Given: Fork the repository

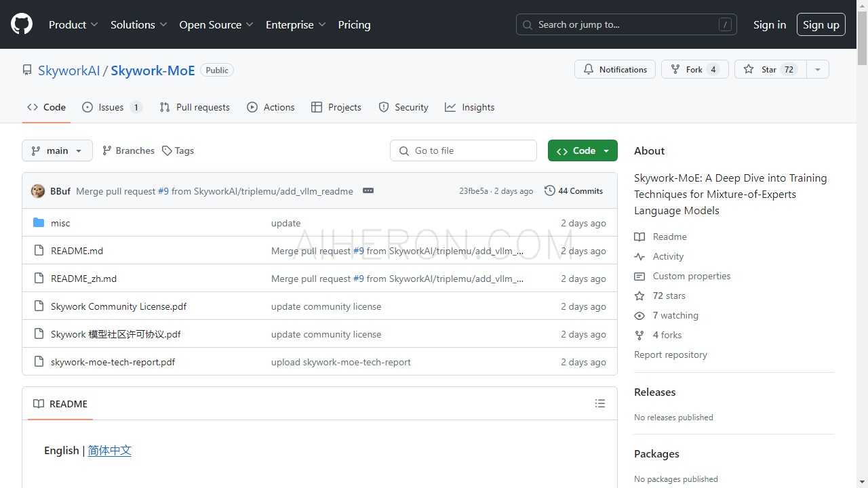Looking at the screenshot, I should [695, 69].
